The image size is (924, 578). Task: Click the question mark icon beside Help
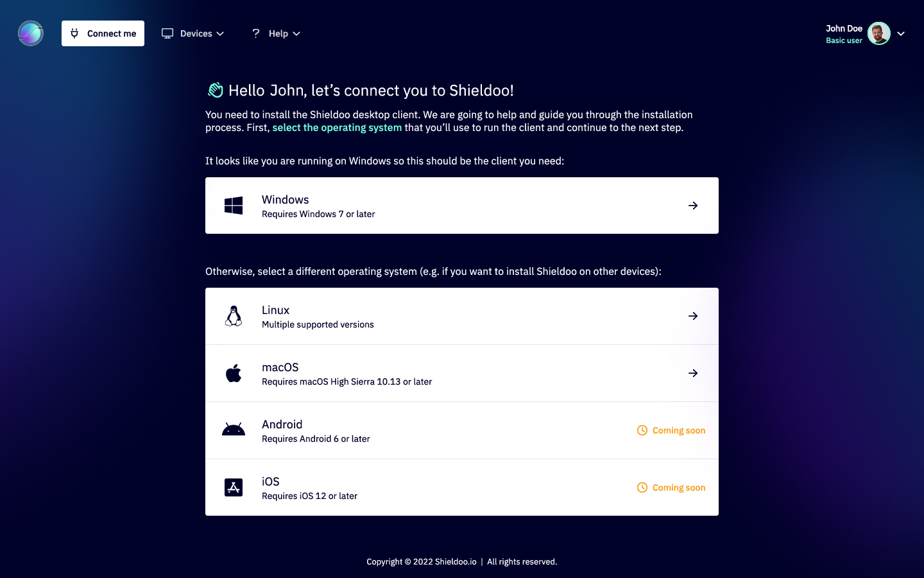[x=255, y=33]
